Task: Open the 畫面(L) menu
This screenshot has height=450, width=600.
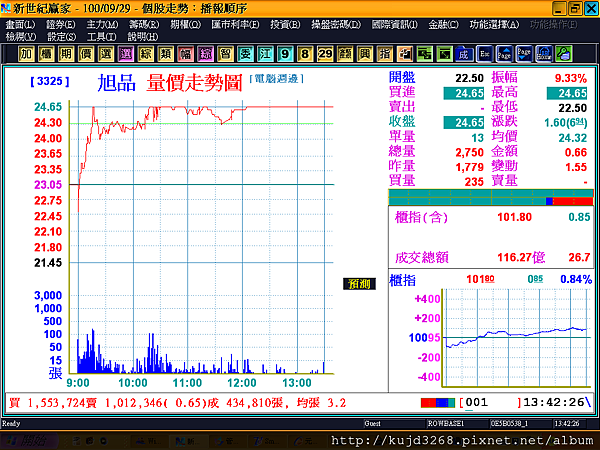Action: (x=20, y=24)
